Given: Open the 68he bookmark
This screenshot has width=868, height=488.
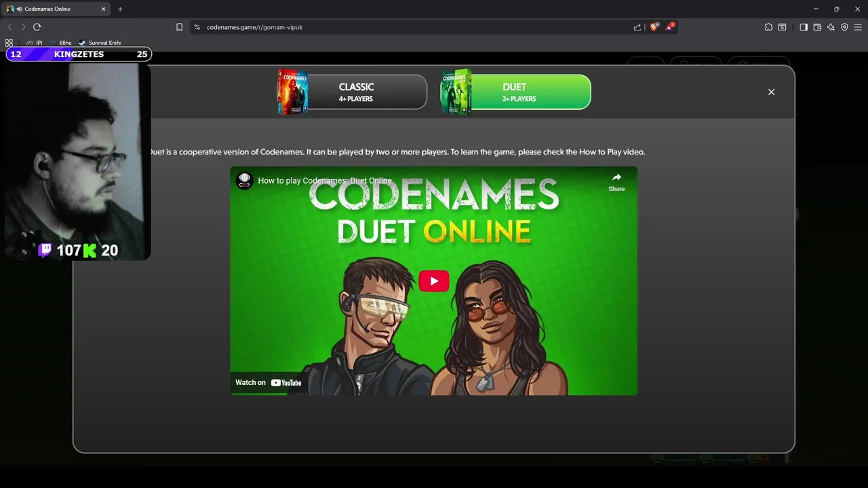Looking at the screenshot, I should click(60, 43).
